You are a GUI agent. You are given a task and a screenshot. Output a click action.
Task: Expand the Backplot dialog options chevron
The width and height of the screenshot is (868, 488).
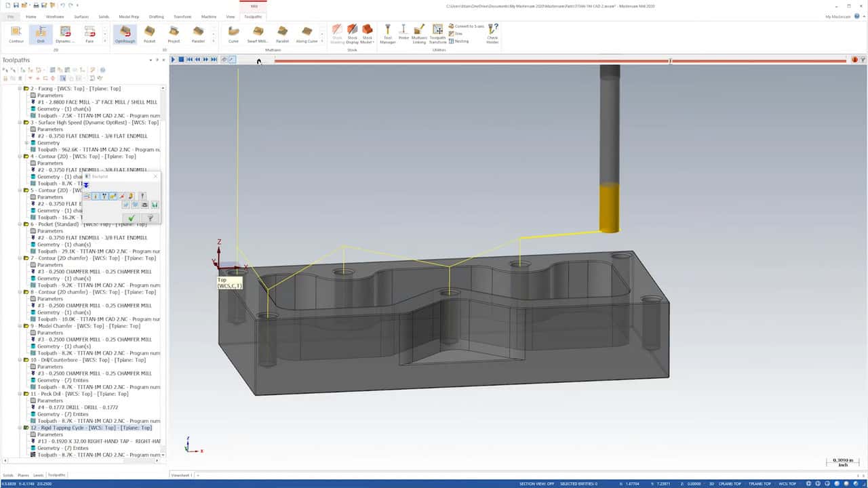pyautogui.click(x=86, y=185)
